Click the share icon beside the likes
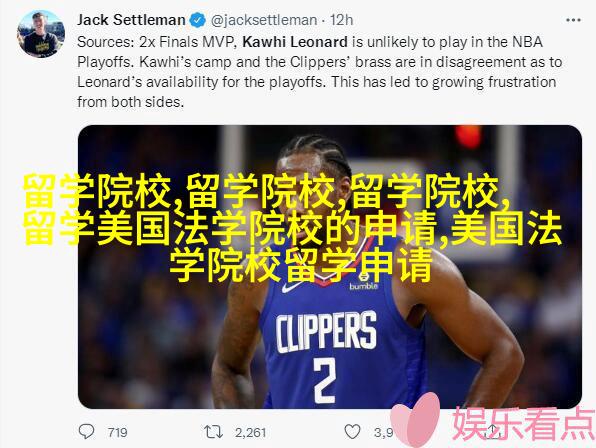This screenshot has height=448, width=596. point(493,431)
